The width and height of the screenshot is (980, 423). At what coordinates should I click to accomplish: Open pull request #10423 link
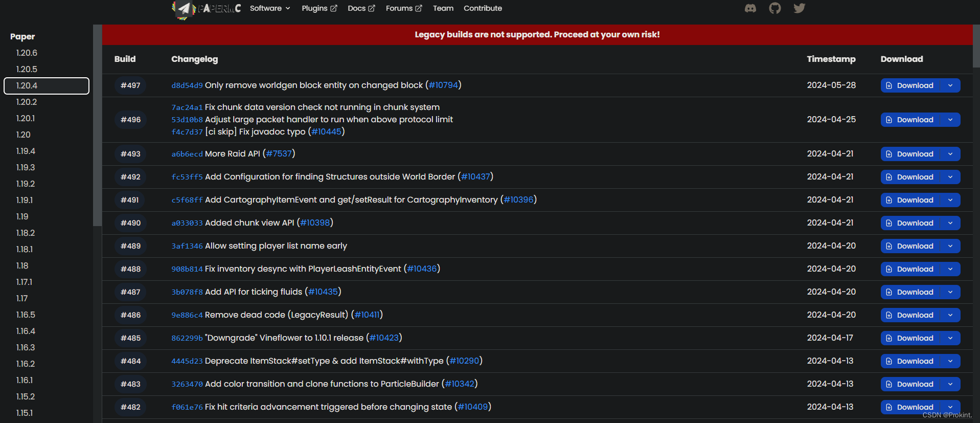384,338
